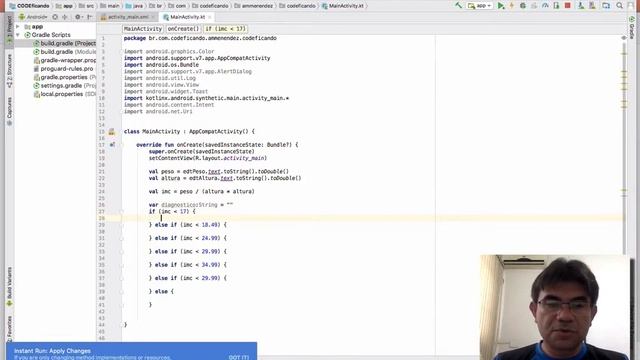Open the app run configuration dropdown
This screenshot has height=360, width=640.
pyautogui.click(x=480, y=6)
